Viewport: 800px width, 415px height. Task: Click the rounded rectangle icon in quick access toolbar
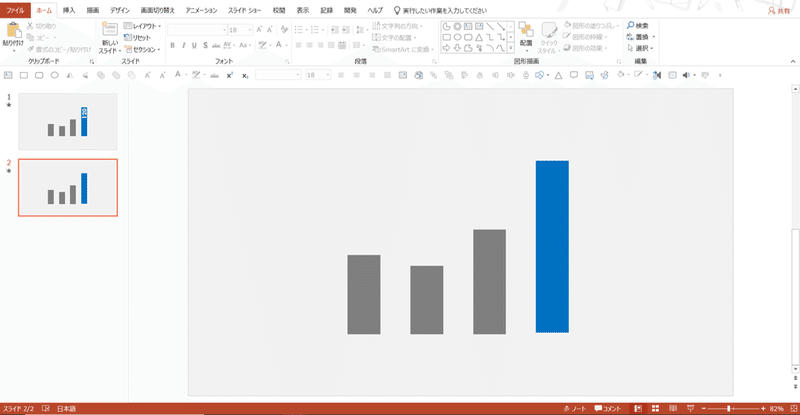click(39, 75)
